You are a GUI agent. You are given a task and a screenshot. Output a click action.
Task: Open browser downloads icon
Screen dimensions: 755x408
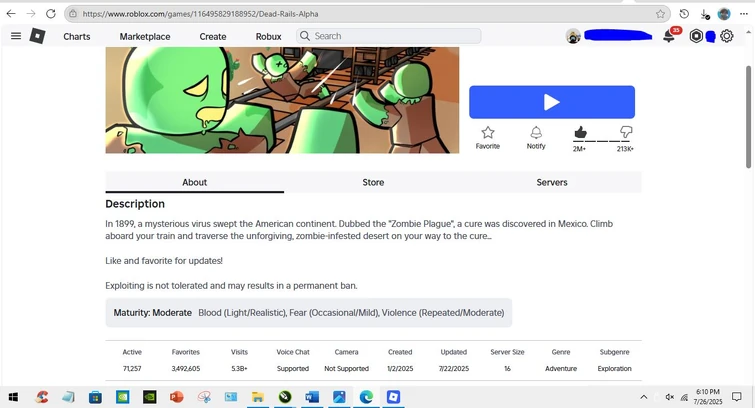(x=704, y=14)
